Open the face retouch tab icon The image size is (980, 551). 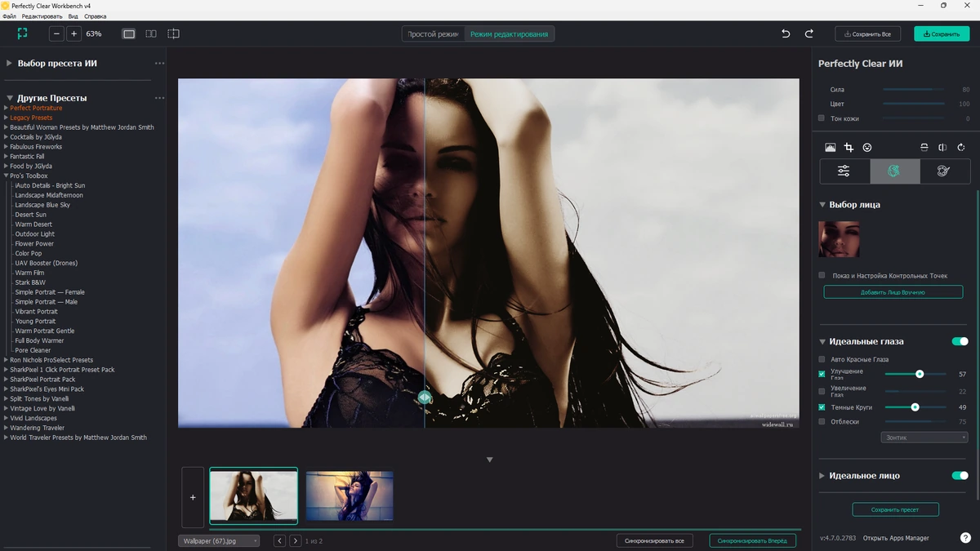pos(894,171)
